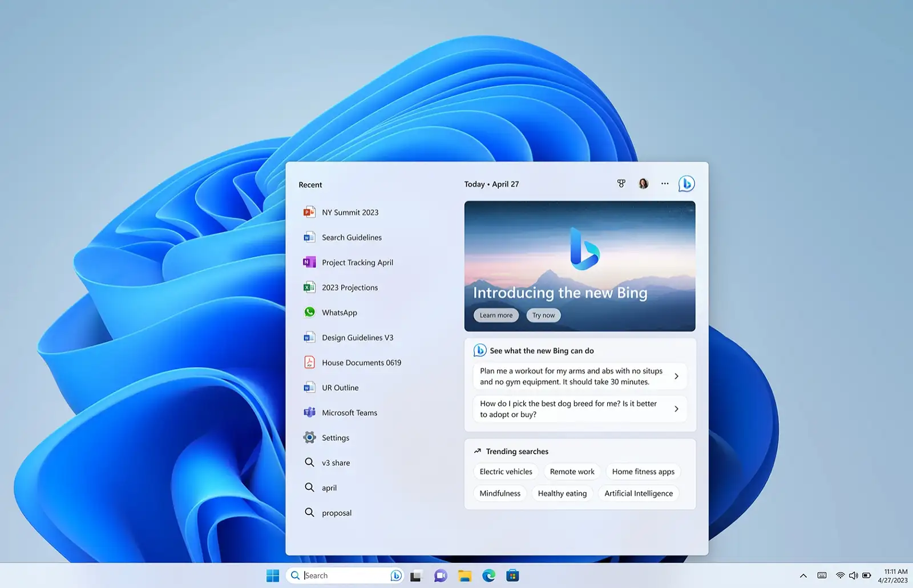Open Wi-Fi network tray icon

pos(840,575)
